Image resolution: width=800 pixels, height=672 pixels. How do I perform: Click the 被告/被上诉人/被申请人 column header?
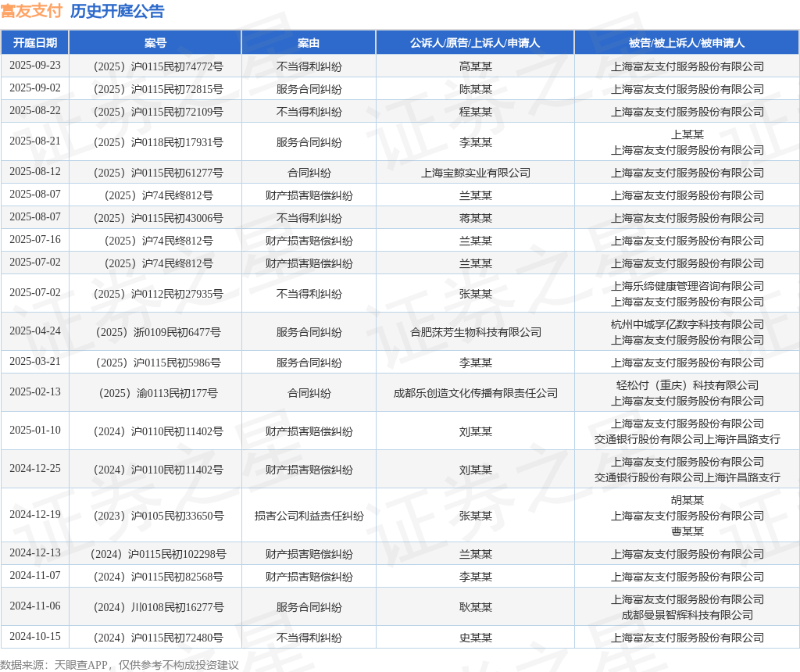(x=687, y=43)
